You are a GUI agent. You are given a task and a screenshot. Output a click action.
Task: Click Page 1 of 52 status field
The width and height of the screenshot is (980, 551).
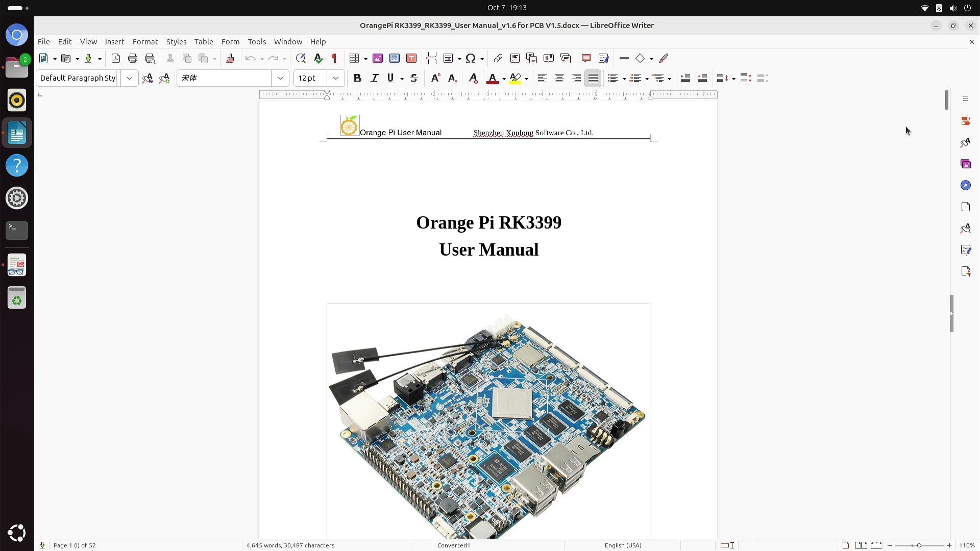[x=75, y=545]
